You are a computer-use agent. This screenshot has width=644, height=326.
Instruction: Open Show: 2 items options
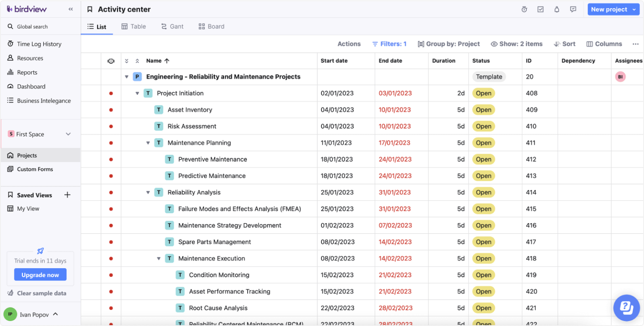point(516,44)
